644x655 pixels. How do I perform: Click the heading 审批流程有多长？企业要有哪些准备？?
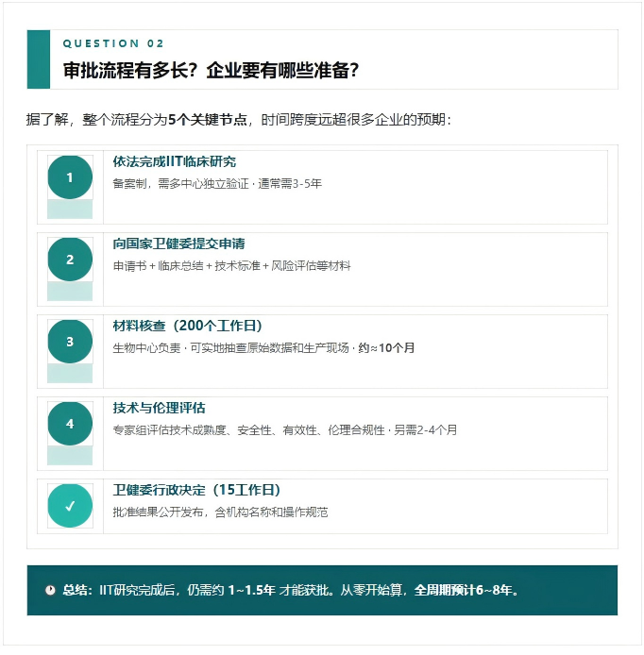[211, 72]
